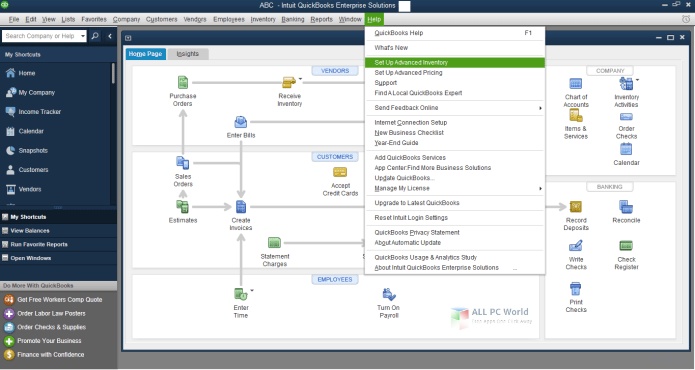Open the search box dropdown arrow
The image size is (695, 370).
tap(83, 36)
